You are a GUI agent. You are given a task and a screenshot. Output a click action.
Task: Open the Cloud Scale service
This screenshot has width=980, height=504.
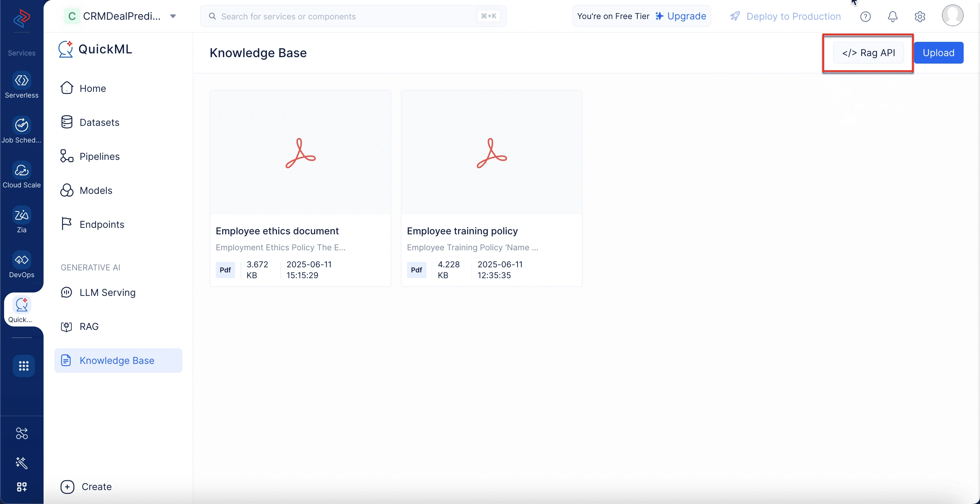click(x=22, y=175)
